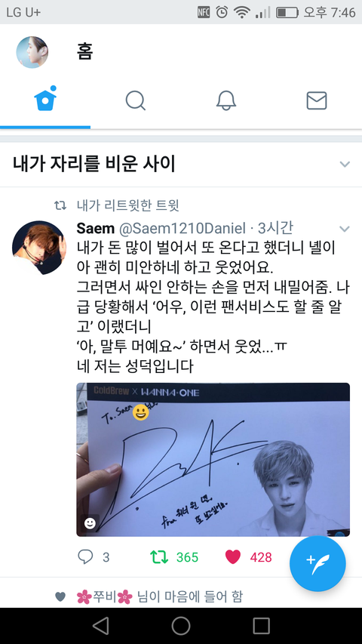Tap the profile avatar beside 홈
The height and width of the screenshot is (644, 362).
point(32,52)
